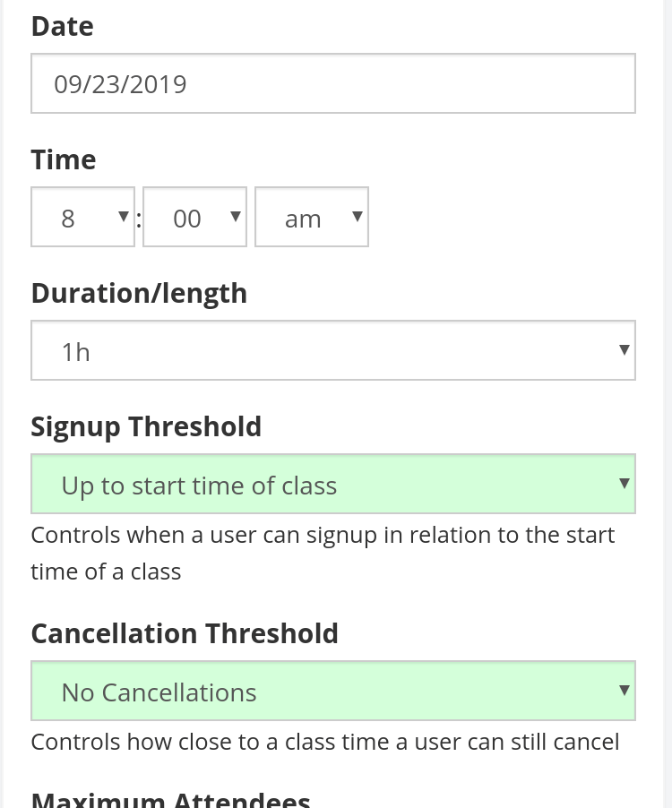Click the Date section label
The image size is (672, 808).
point(61,25)
